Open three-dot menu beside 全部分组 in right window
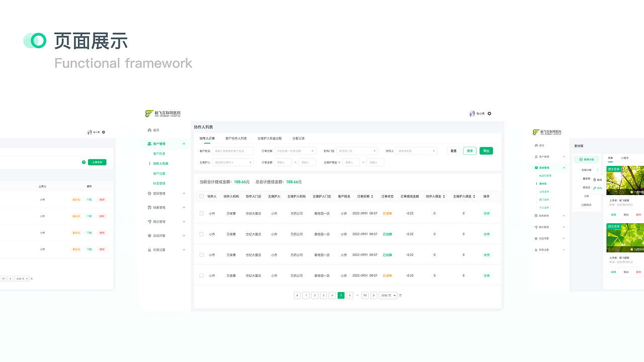The height and width of the screenshot is (362, 644). click(597, 170)
